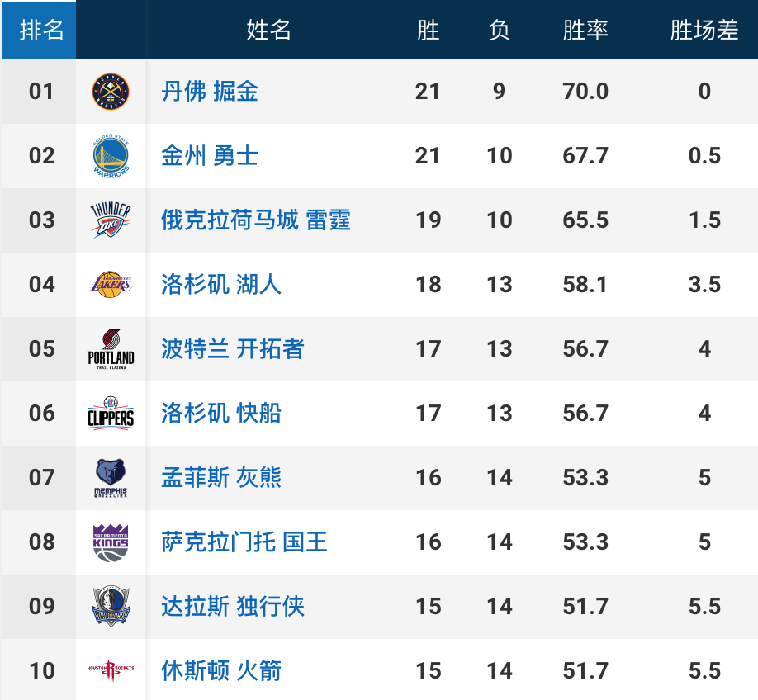Open the 俄克拉荷马城 雷霆 team link
758x700 pixels.
click(256, 220)
